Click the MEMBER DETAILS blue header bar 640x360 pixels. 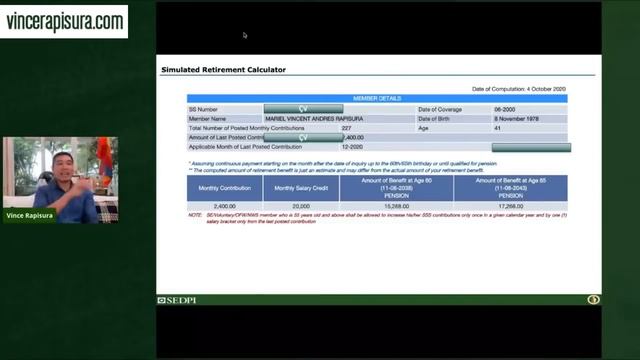pos(377,98)
